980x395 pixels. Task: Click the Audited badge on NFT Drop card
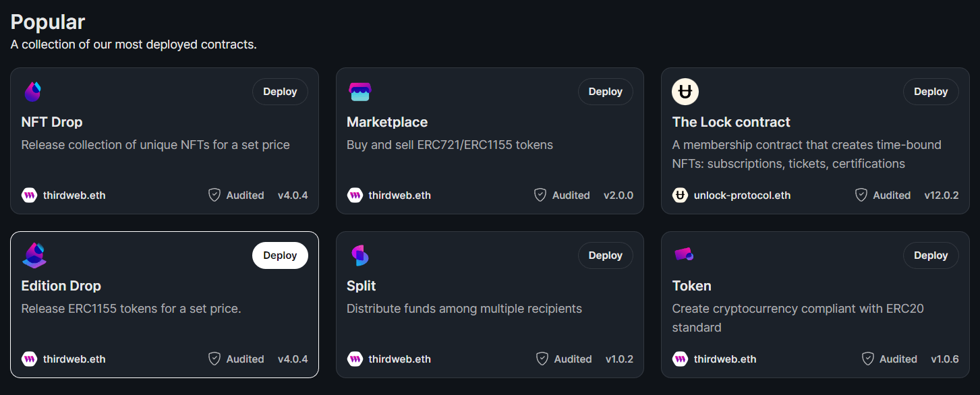tap(236, 195)
